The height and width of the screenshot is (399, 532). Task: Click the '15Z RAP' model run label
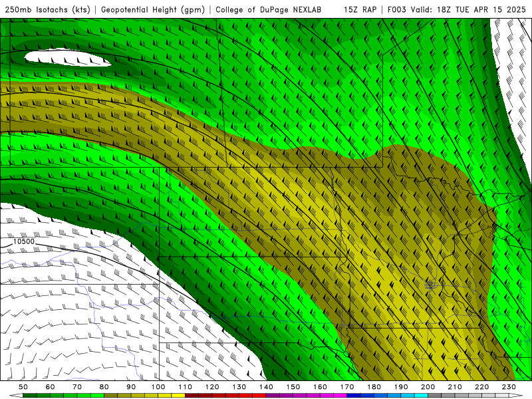(x=360, y=10)
